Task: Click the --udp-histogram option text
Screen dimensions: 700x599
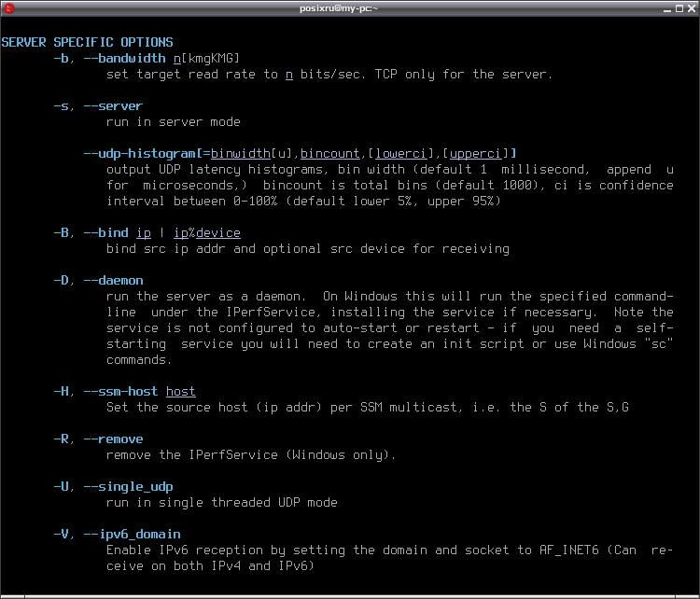Action: point(139,154)
